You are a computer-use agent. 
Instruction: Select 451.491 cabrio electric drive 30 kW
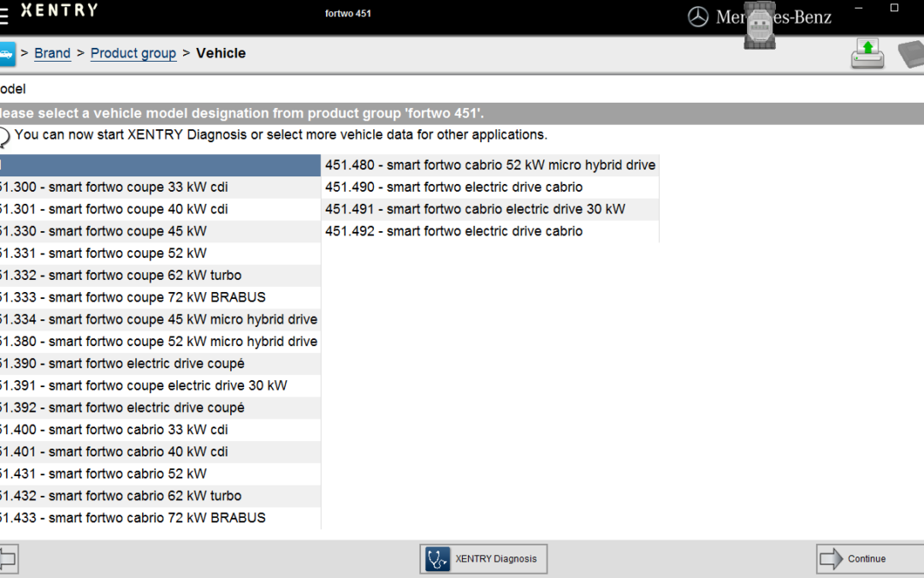click(489, 210)
